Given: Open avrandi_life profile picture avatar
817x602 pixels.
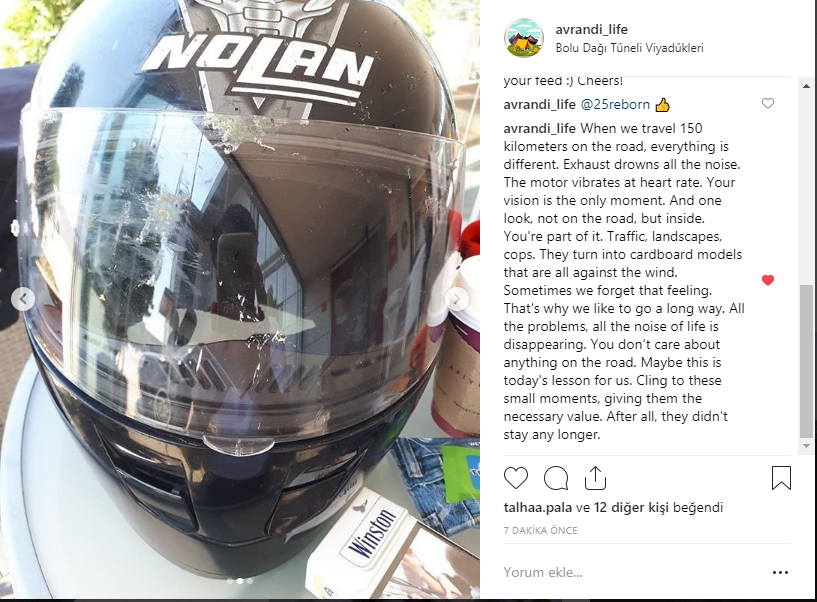Looking at the screenshot, I should click(524, 38).
